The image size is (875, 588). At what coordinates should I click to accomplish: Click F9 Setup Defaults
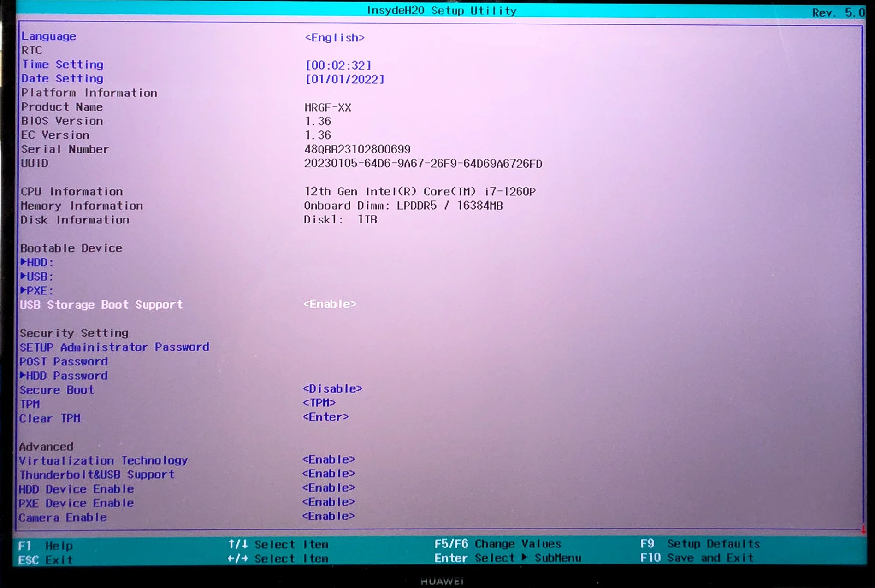[x=700, y=544]
